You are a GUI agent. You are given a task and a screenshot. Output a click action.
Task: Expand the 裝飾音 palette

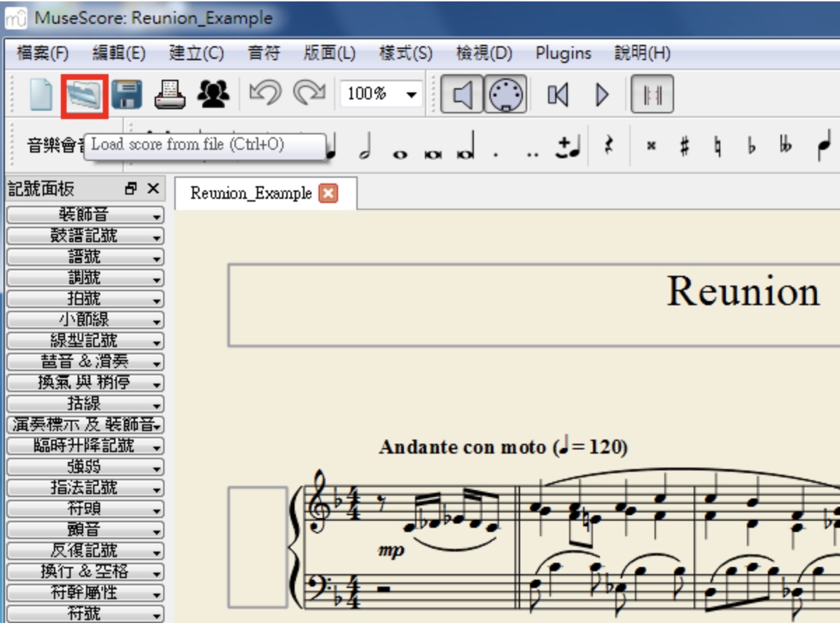tap(85, 215)
